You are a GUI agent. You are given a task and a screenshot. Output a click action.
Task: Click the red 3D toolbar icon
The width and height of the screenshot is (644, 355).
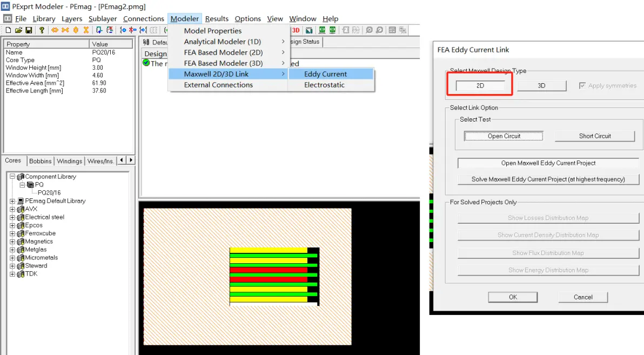pyautogui.click(x=296, y=30)
